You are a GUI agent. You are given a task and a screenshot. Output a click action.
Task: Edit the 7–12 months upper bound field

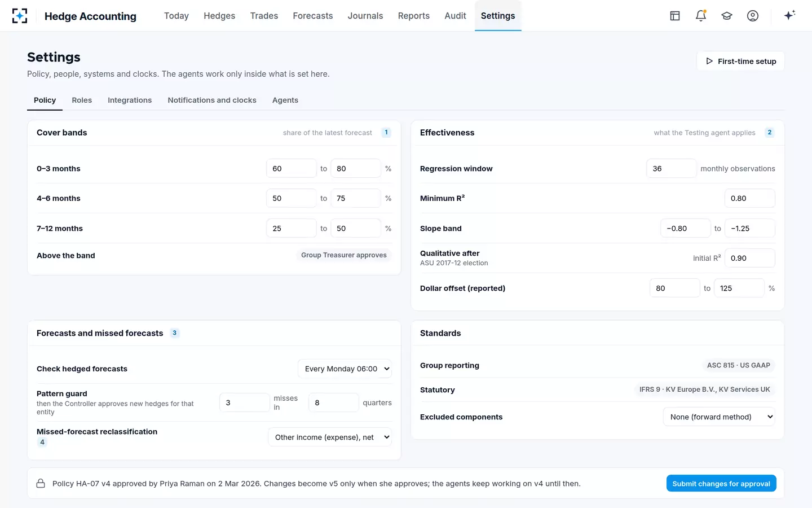(356, 228)
